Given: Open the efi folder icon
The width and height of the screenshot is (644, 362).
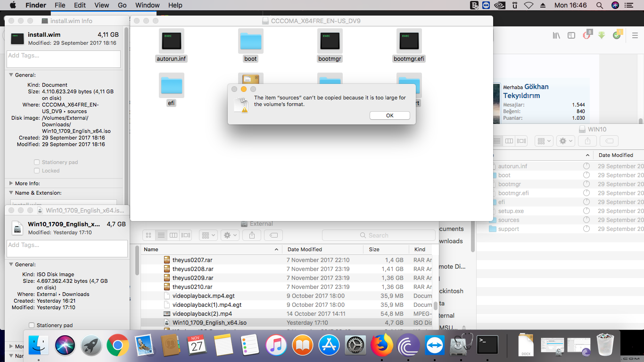Looking at the screenshot, I should click(171, 86).
